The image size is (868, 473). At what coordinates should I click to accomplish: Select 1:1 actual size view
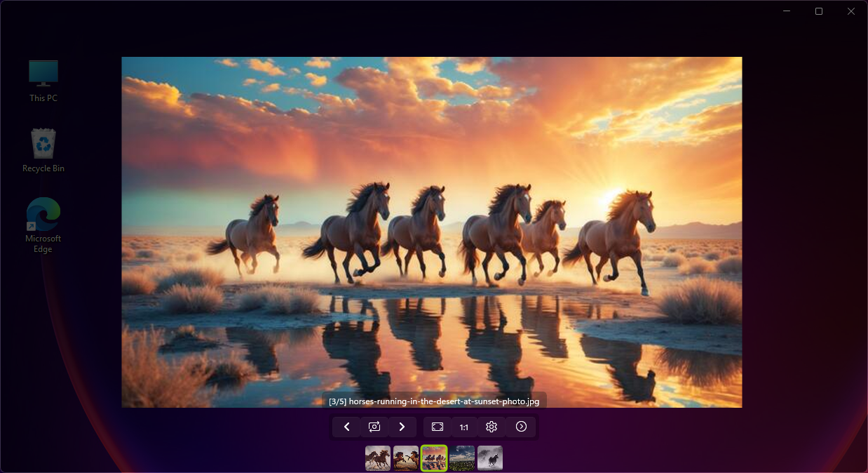point(463,427)
